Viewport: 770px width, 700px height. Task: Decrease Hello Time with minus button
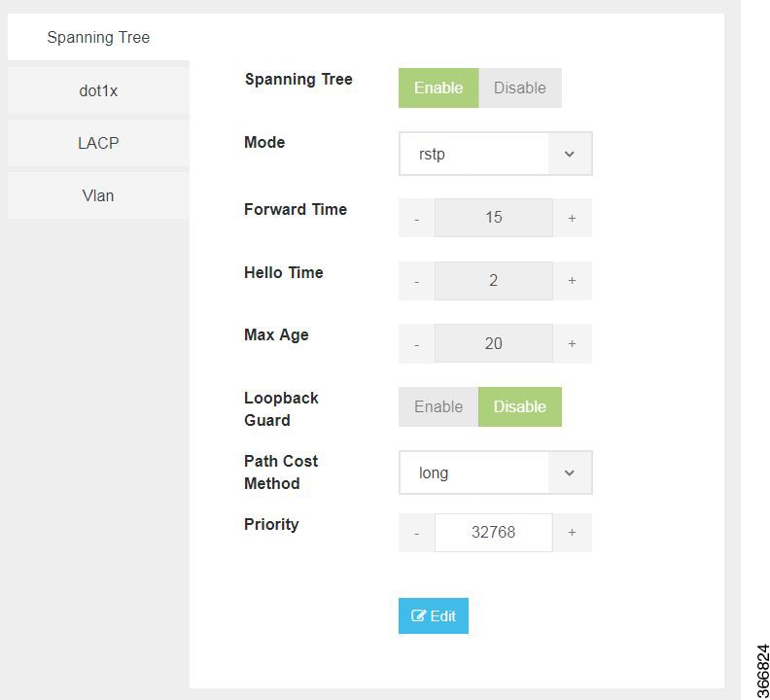point(416,281)
